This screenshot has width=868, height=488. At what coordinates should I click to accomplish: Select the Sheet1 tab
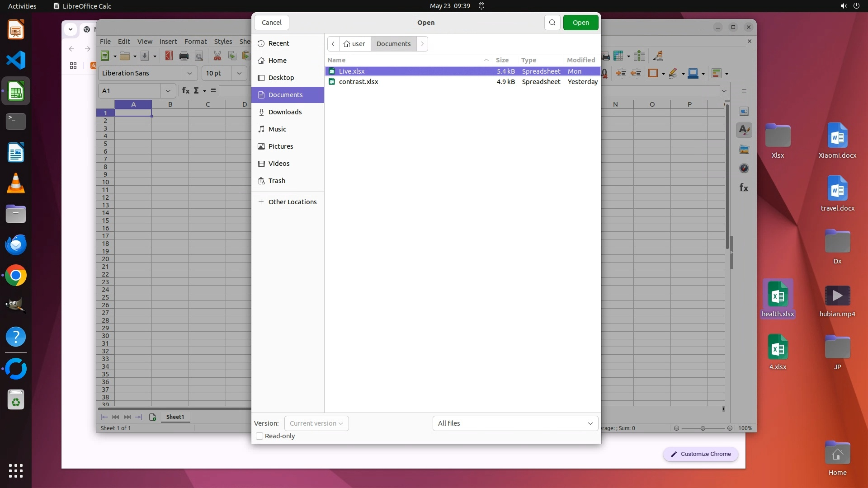tap(175, 417)
